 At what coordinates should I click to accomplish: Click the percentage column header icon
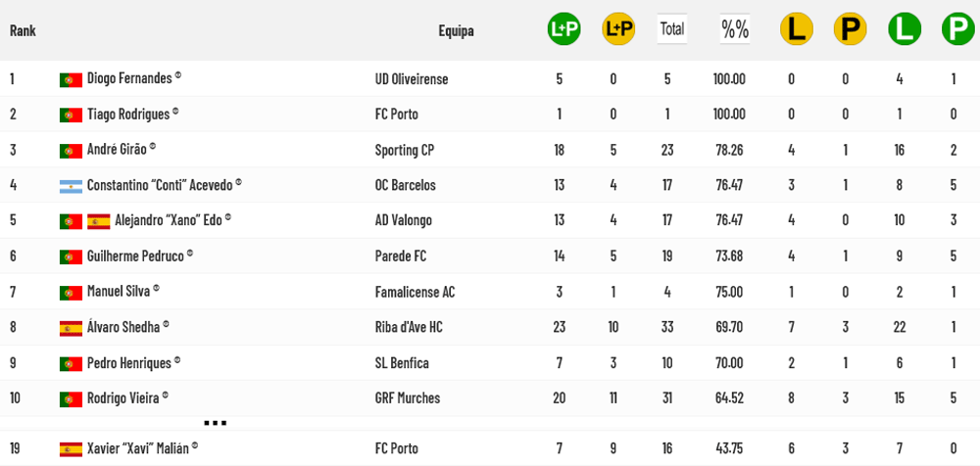pyautogui.click(x=735, y=29)
